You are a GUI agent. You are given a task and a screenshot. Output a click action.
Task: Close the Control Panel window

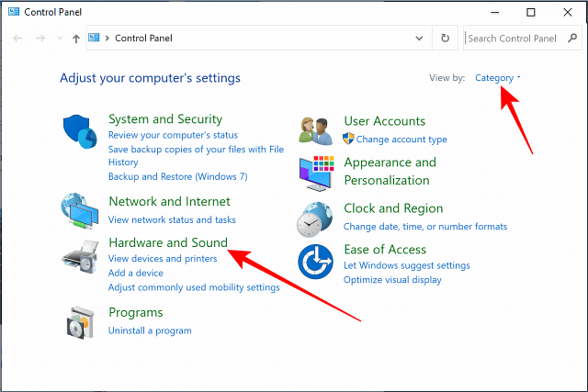(x=568, y=12)
